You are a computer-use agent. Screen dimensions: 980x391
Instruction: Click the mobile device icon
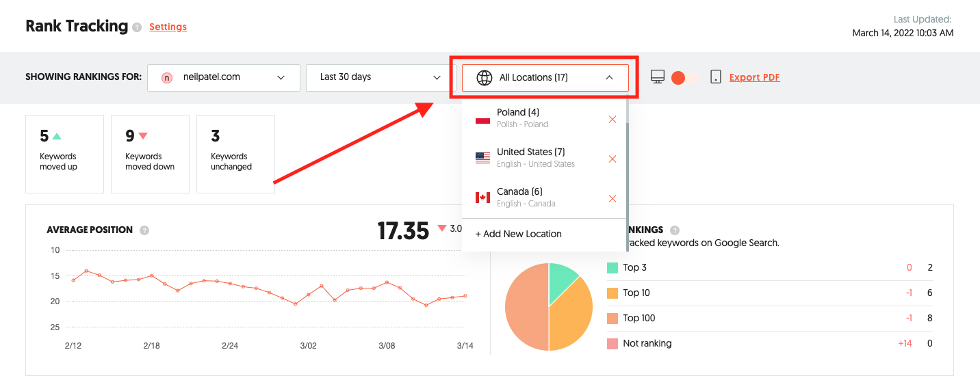(x=715, y=77)
